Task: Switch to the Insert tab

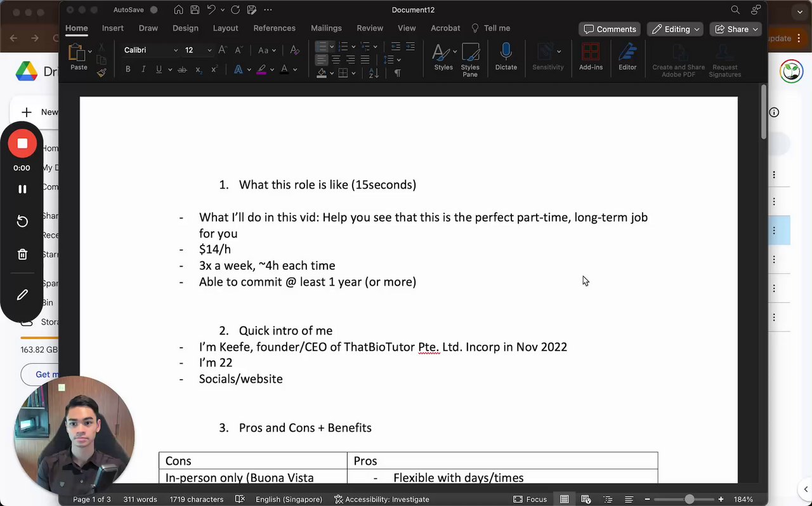Action: tap(113, 28)
